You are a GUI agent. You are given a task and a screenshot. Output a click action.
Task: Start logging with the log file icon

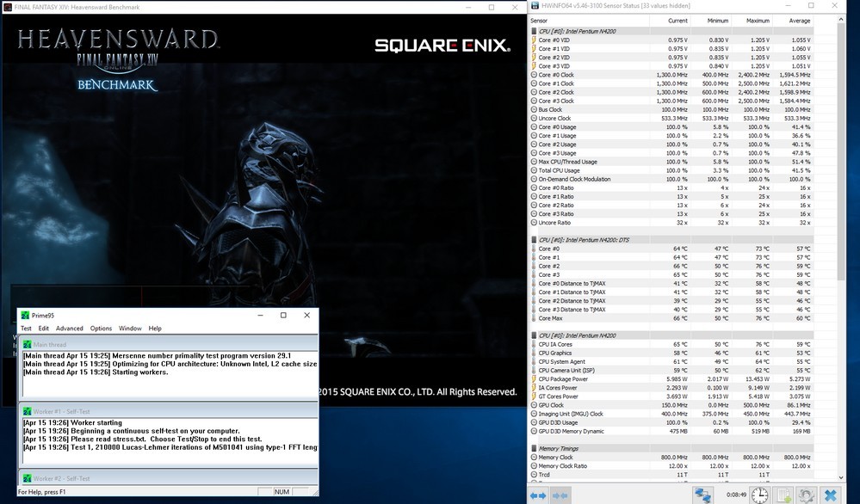[x=784, y=495]
